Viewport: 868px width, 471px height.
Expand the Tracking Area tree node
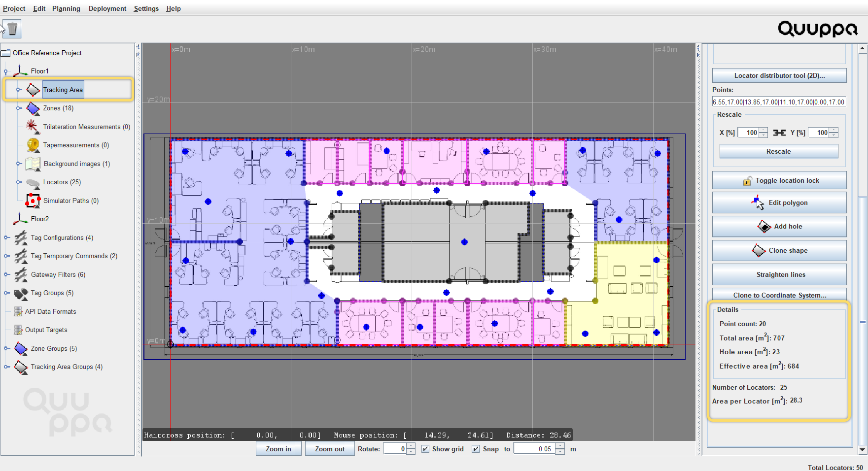pos(19,90)
